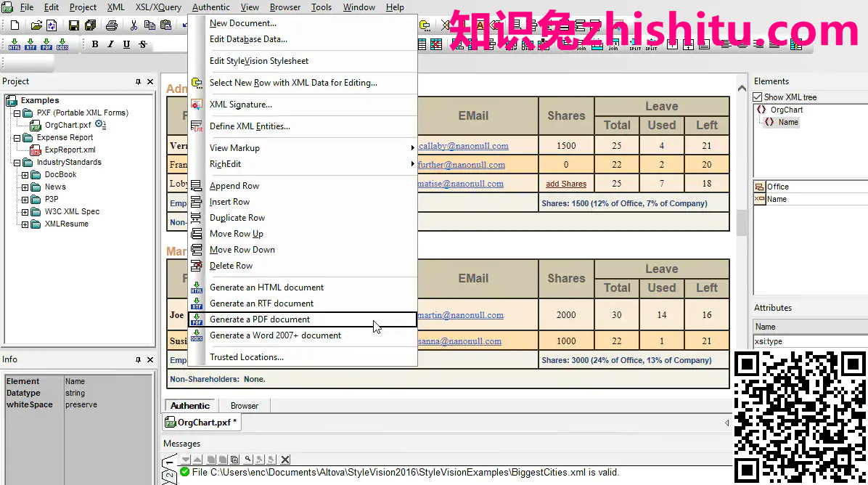
Task: Pin the Info panel
Action: (138, 359)
